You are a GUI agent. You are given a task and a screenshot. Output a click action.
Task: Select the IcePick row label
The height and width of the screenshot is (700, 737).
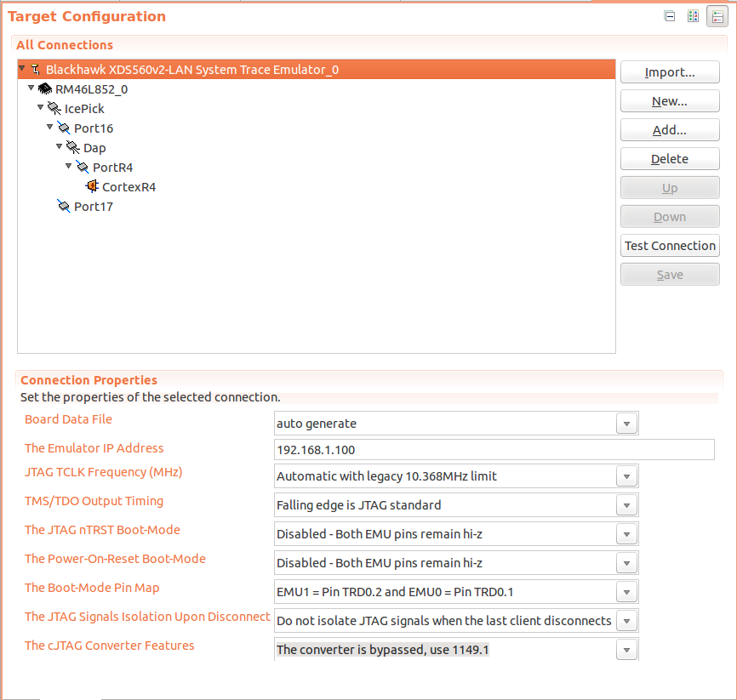[x=84, y=109]
